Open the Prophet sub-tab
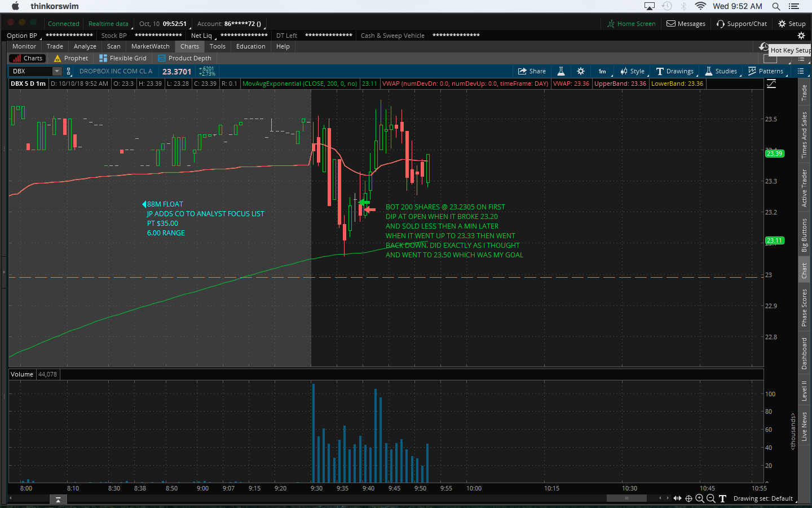This screenshot has height=508, width=812. [x=71, y=58]
